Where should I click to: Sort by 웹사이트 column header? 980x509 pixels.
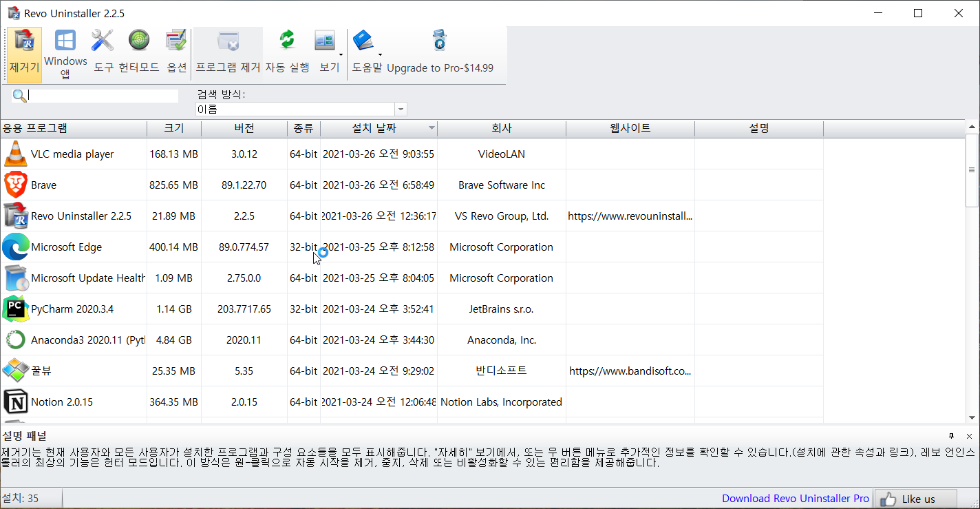630,128
